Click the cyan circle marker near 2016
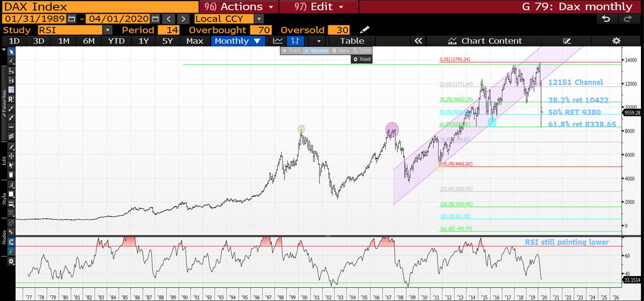644x301 pixels. tap(492, 122)
